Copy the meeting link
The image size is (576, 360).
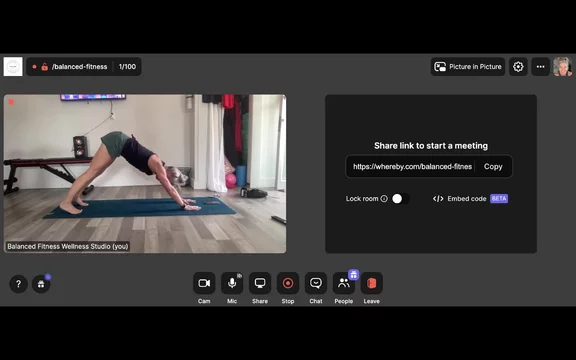(x=493, y=166)
